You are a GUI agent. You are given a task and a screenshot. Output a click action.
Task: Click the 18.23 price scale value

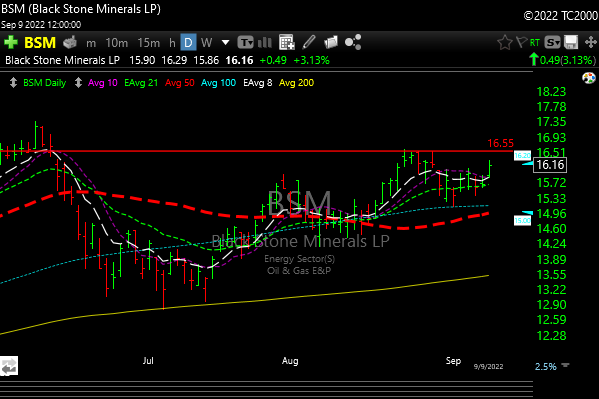(551, 92)
